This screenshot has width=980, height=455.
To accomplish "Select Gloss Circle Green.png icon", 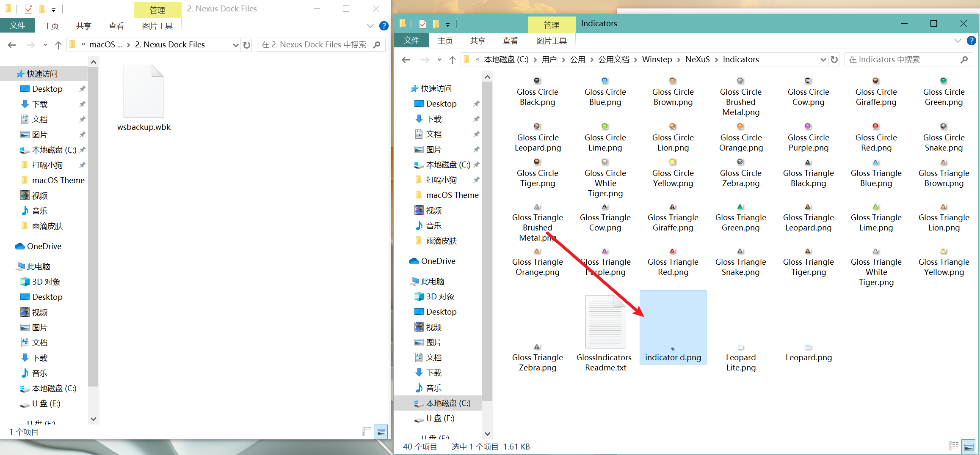I will pyautogui.click(x=943, y=80).
